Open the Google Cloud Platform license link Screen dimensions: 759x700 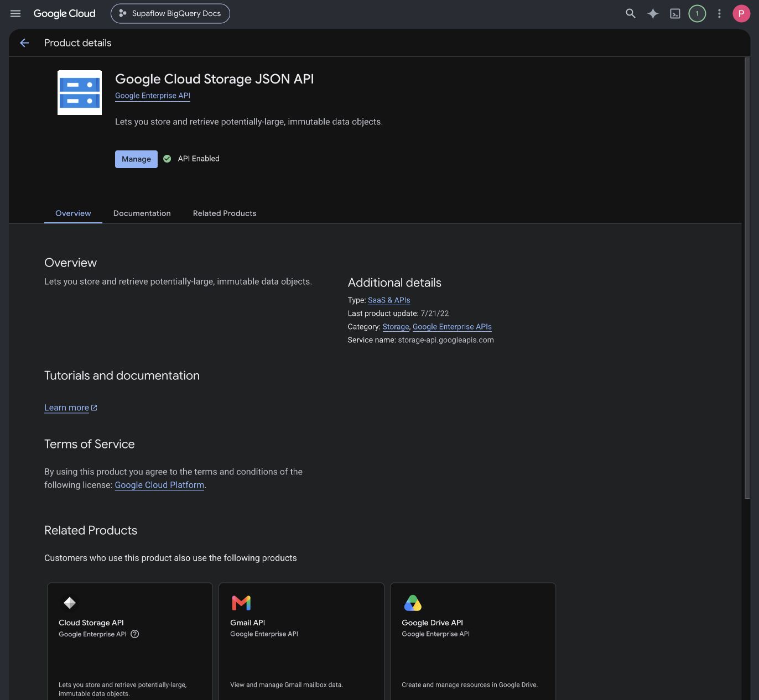click(x=159, y=485)
